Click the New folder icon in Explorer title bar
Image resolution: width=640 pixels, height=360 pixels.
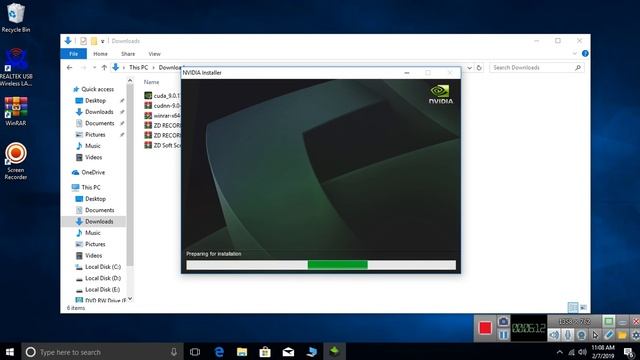click(x=94, y=41)
